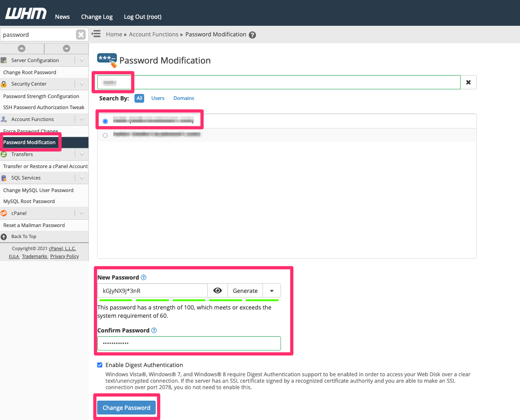Click the cPanel section icon
The height and width of the screenshot is (420, 520).
[4, 213]
